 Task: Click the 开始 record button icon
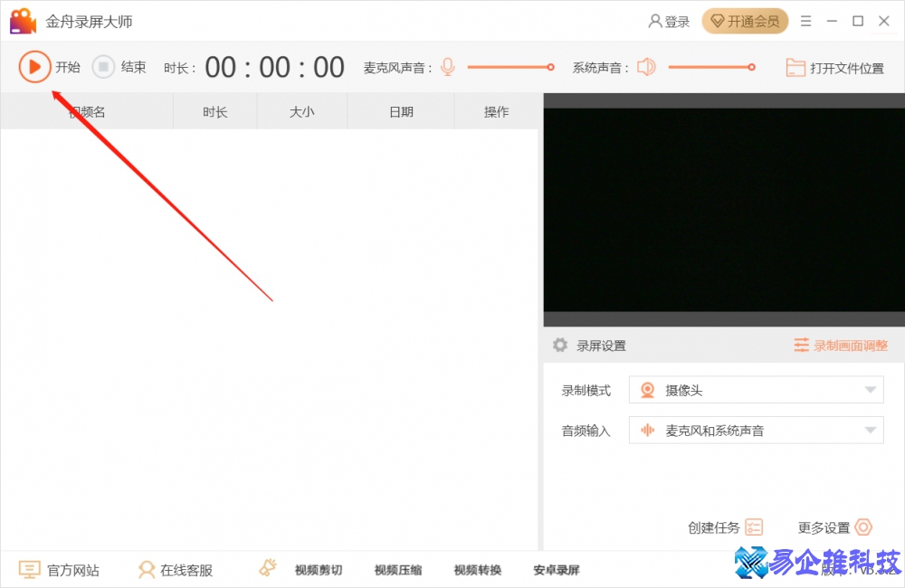[x=35, y=66]
